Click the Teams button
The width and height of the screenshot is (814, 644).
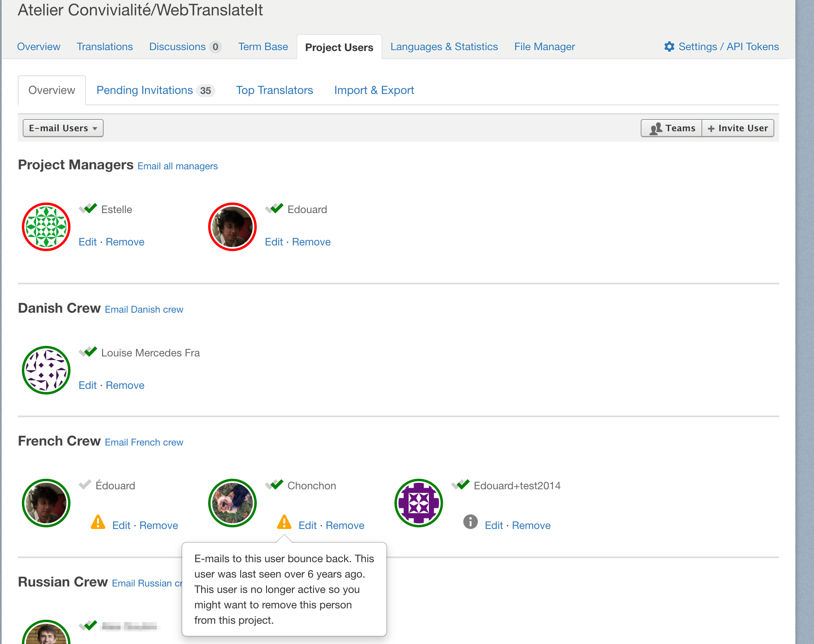pos(671,128)
